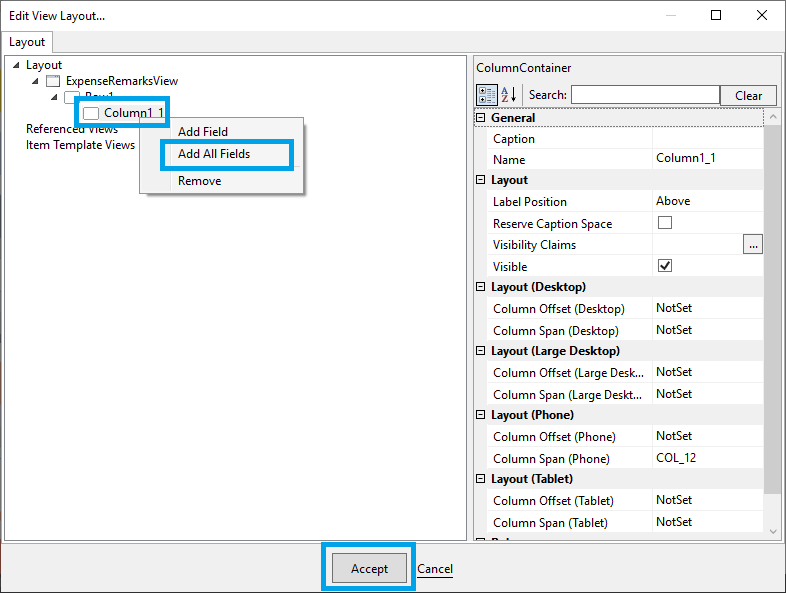
Task: Collapse the General property group
Action: [480, 117]
